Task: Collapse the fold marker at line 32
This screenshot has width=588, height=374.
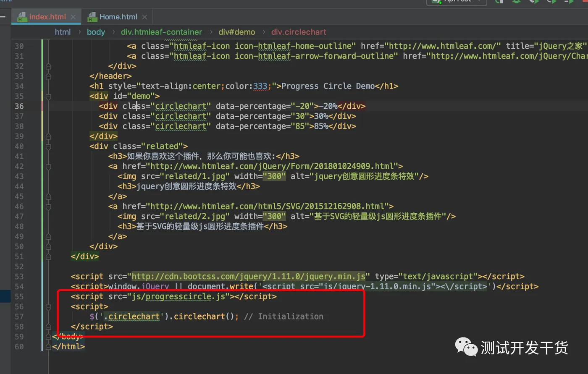Action: [48, 66]
